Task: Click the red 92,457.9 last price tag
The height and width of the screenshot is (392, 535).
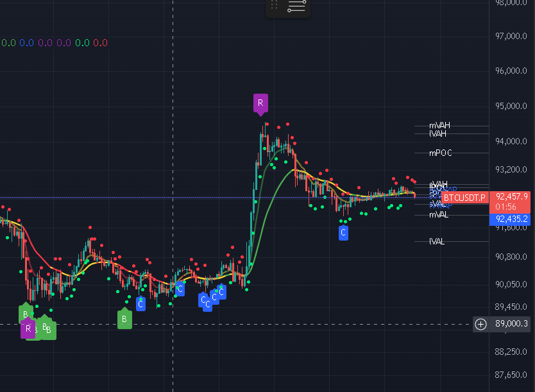Action: click(x=511, y=196)
